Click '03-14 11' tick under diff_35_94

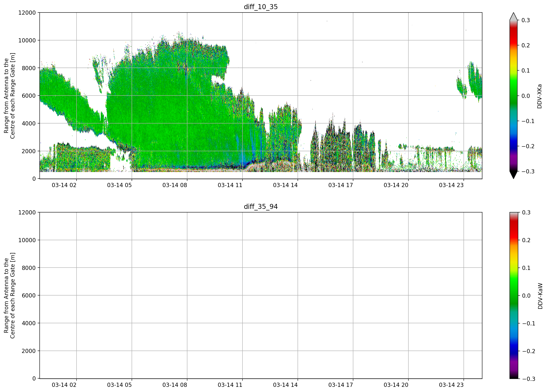pos(230,385)
